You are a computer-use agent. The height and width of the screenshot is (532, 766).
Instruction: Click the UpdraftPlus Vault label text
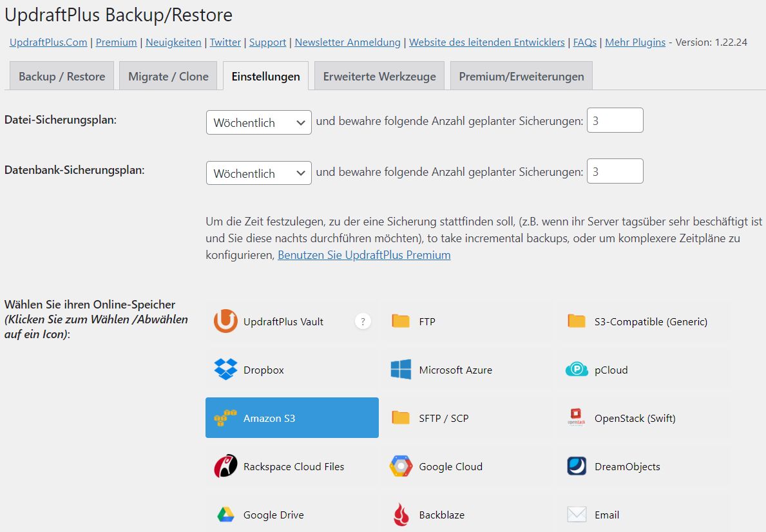[283, 321]
